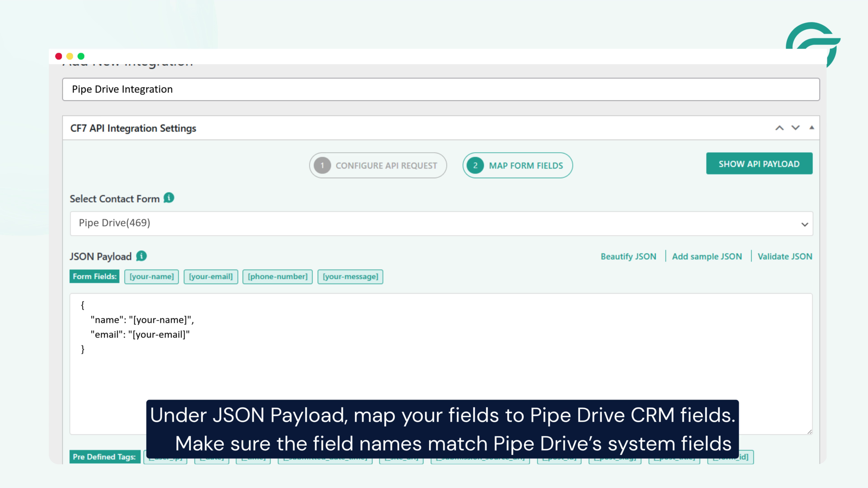
Task: Click the red close window dot
Action: tap(59, 56)
